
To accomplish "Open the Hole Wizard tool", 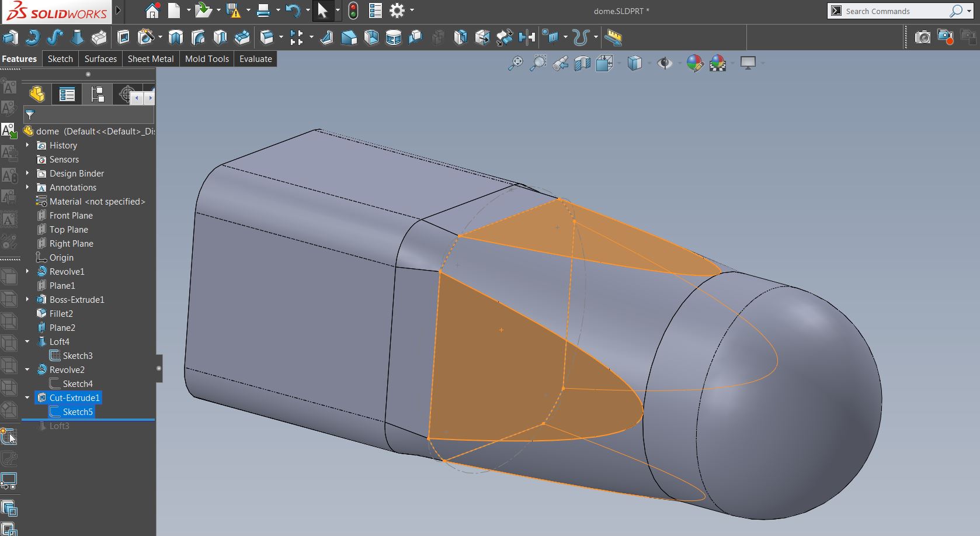I will [x=146, y=38].
